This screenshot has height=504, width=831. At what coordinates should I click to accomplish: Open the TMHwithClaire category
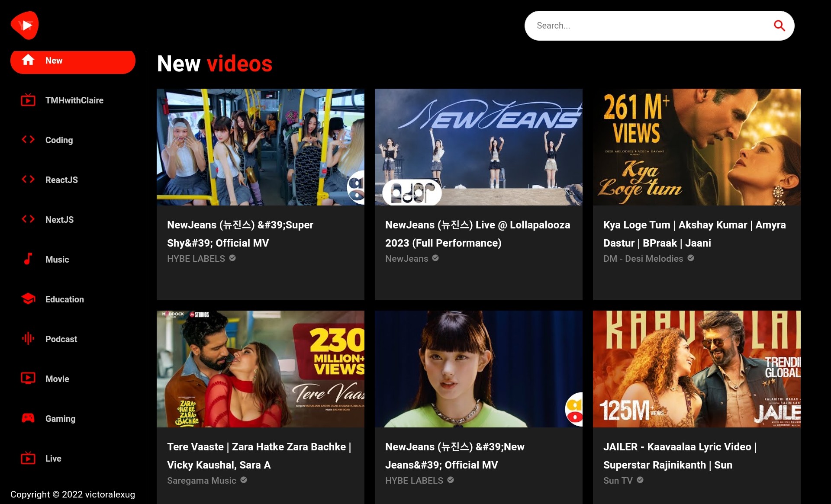point(74,100)
